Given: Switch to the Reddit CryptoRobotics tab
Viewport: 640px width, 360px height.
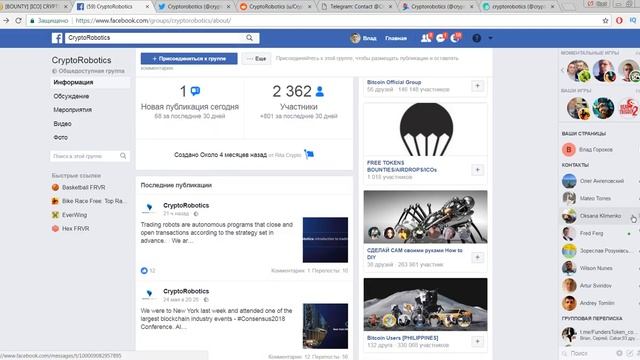Looking at the screenshot, I should pos(276,7).
